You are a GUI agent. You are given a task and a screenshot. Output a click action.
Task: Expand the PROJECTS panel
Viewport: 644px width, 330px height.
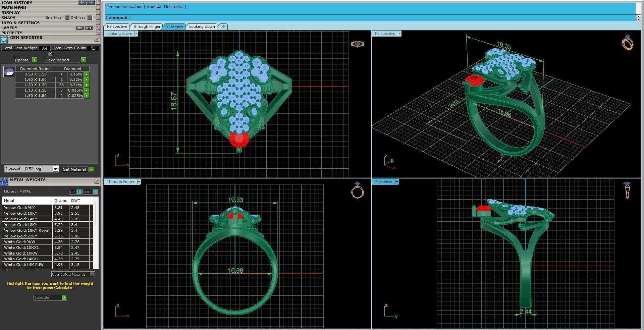[x=12, y=33]
